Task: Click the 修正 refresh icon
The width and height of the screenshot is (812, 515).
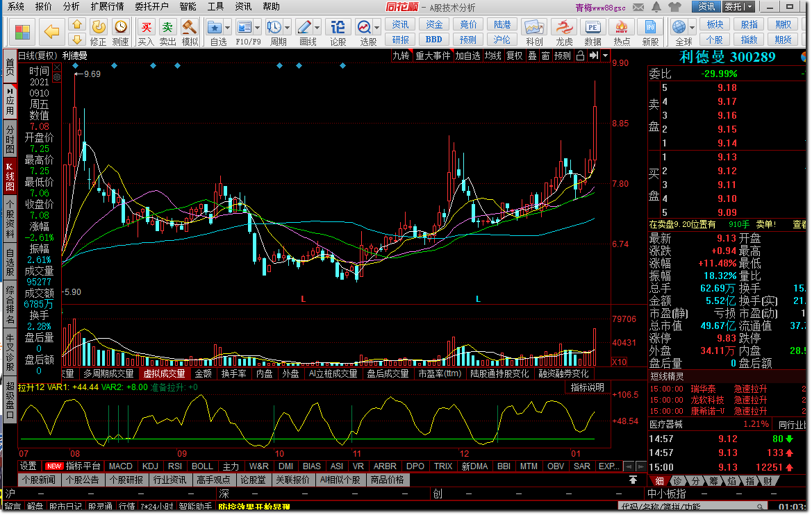Action: [x=99, y=27]
